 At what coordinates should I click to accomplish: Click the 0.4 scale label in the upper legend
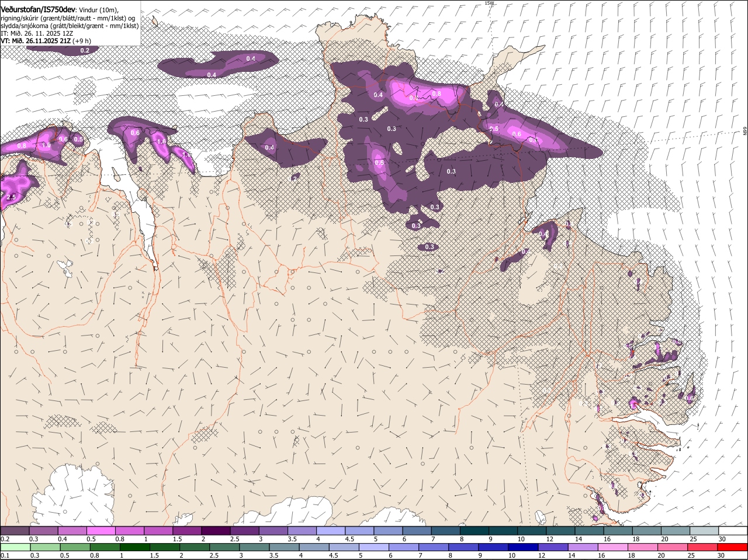point(63,539)
